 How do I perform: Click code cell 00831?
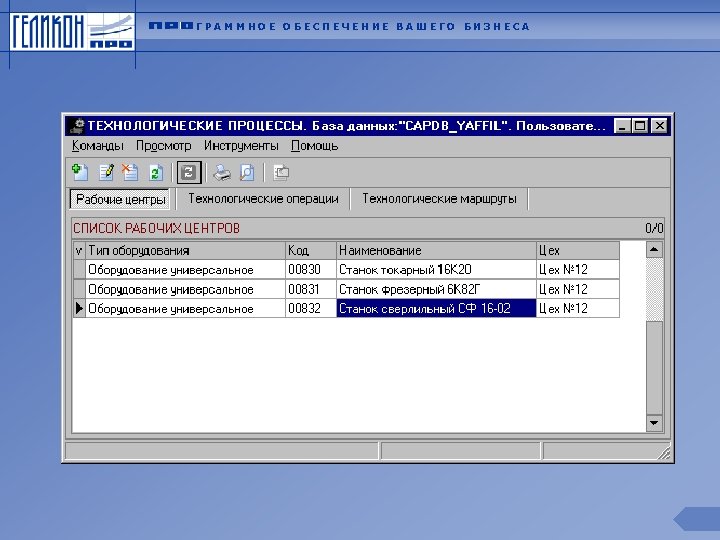(311, 289)
